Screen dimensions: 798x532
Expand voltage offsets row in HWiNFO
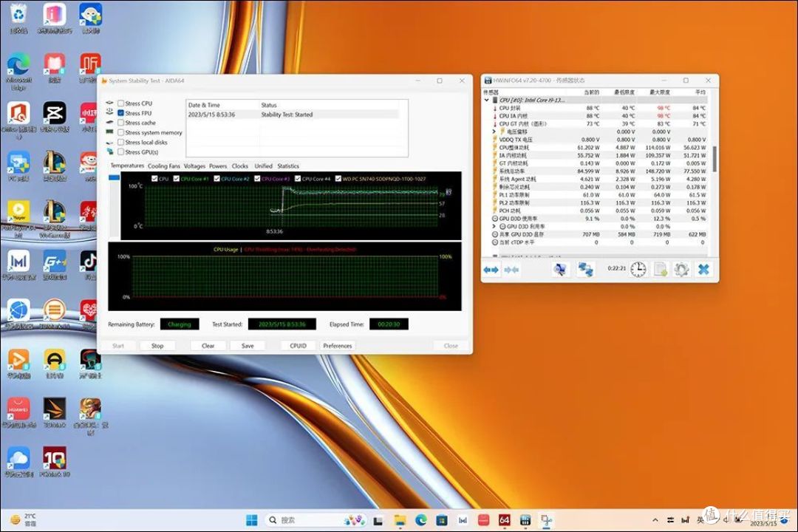494,132
